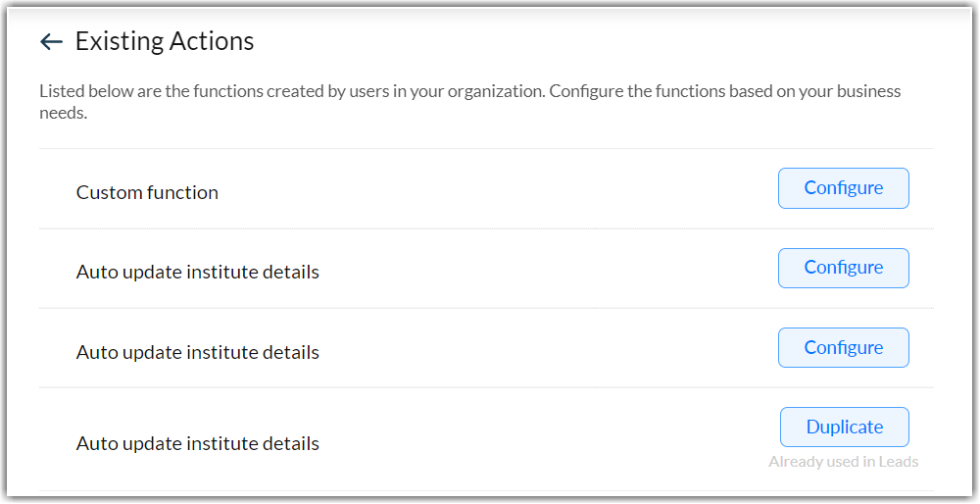Select the first "Auto update institute details" label
Image resolution: width=980 pixels, height=504 pixels.
click(x=198, y=273)
